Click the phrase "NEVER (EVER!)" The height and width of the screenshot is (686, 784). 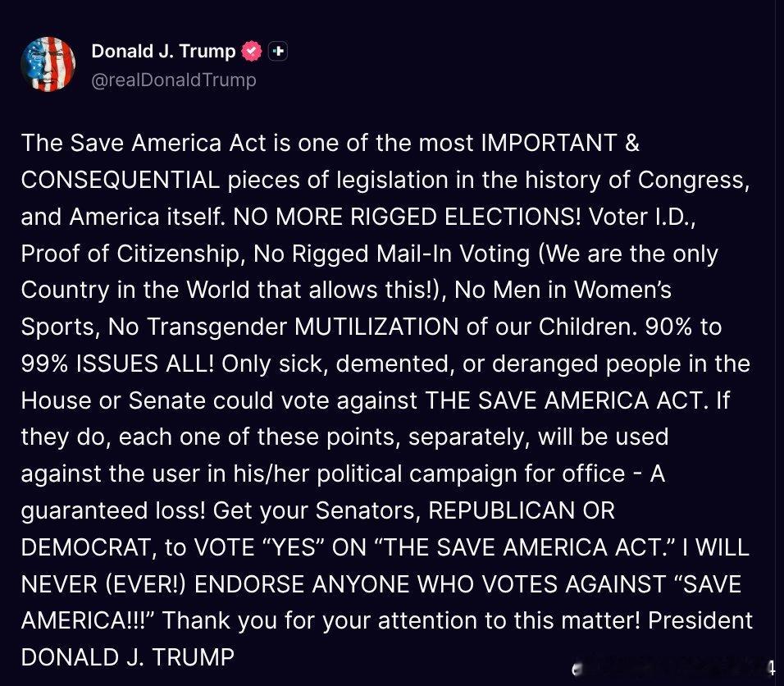[x=103, y=584]
